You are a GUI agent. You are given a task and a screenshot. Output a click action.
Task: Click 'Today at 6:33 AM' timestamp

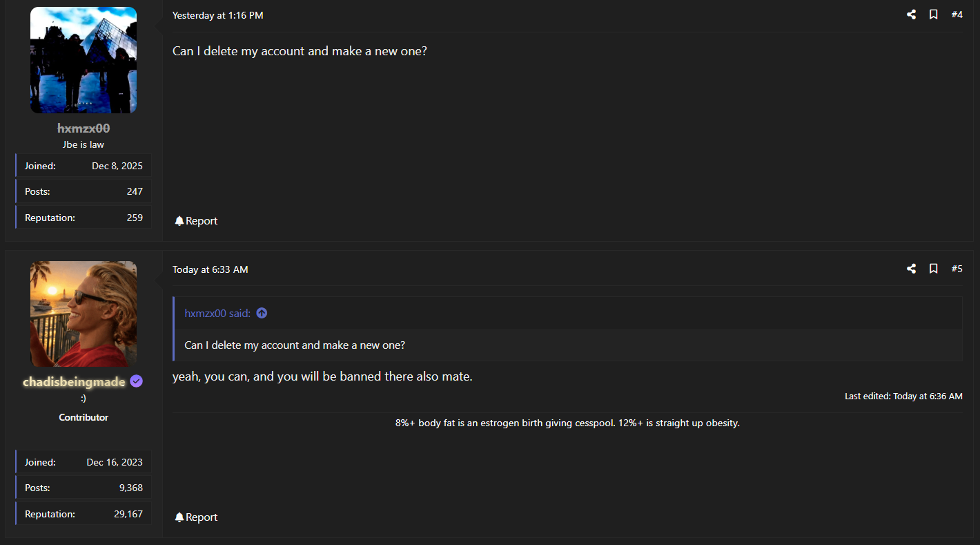click(x=210, y=269)
